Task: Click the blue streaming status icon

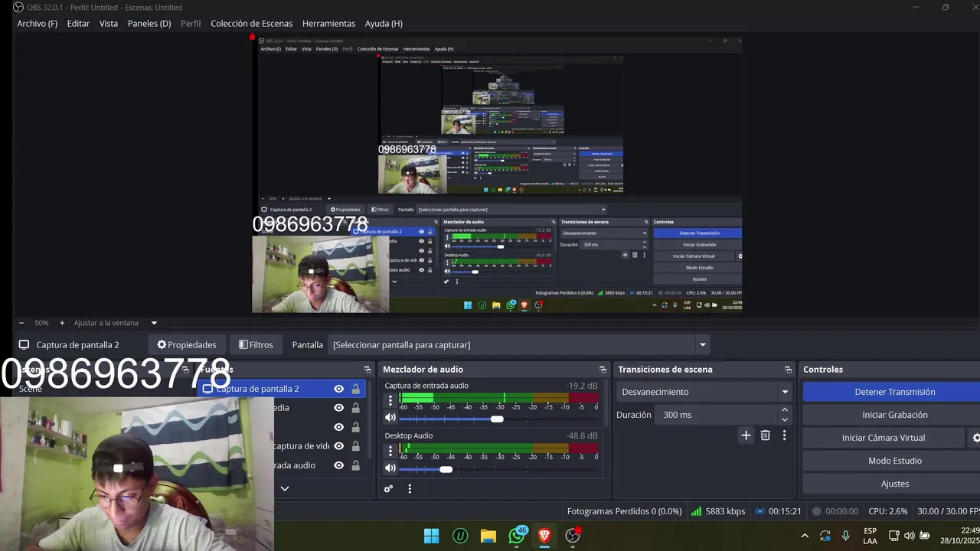Action: click(x=759, y=511)
